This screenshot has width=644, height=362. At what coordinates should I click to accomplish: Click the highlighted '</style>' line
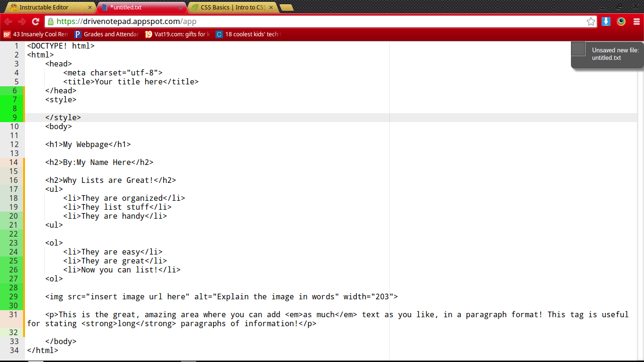63,117
